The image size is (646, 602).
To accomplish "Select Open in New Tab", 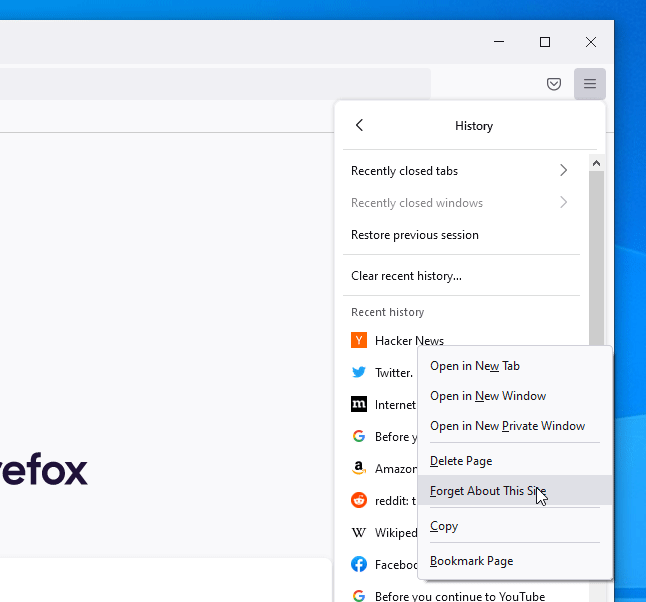I will pyautogui.click(x=475, y=366).
